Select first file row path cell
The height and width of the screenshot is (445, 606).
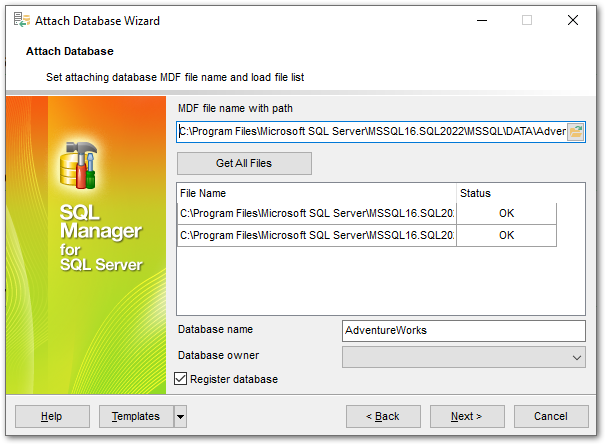click(x=317, y=213)
